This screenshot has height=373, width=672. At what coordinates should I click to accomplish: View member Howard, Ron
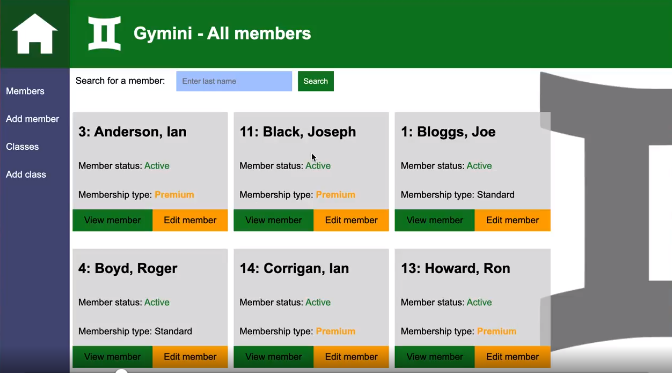tap(435, 357)
